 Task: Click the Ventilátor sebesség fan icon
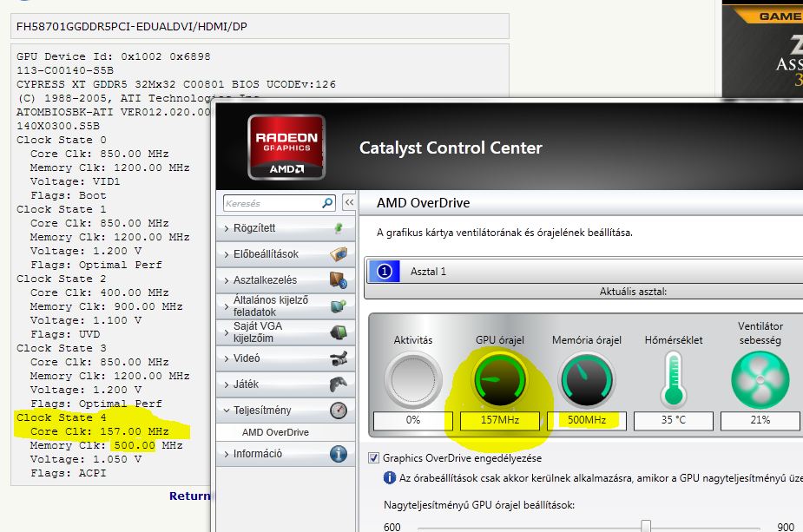click(760, 380)
